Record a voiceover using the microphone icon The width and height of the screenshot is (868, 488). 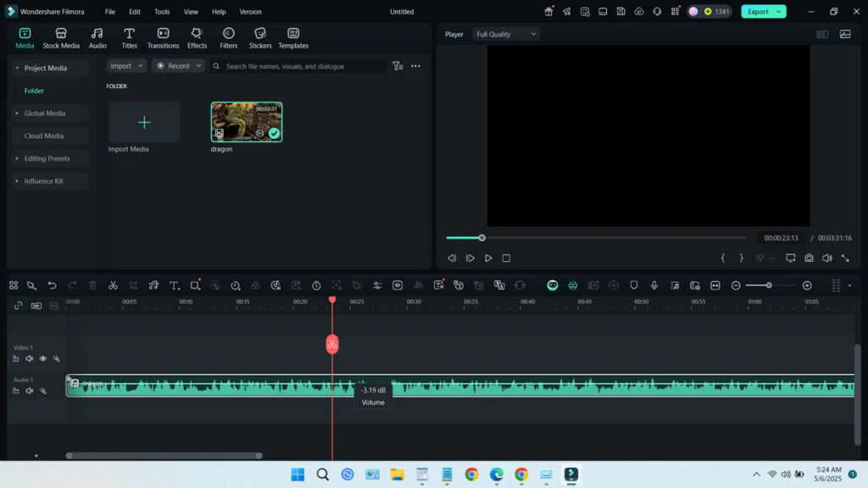click(x=655, y=286)
